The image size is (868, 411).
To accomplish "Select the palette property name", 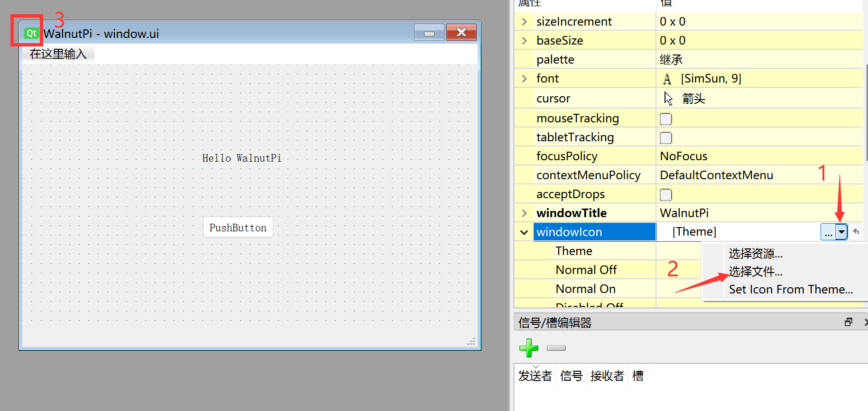I will point(555,60).
